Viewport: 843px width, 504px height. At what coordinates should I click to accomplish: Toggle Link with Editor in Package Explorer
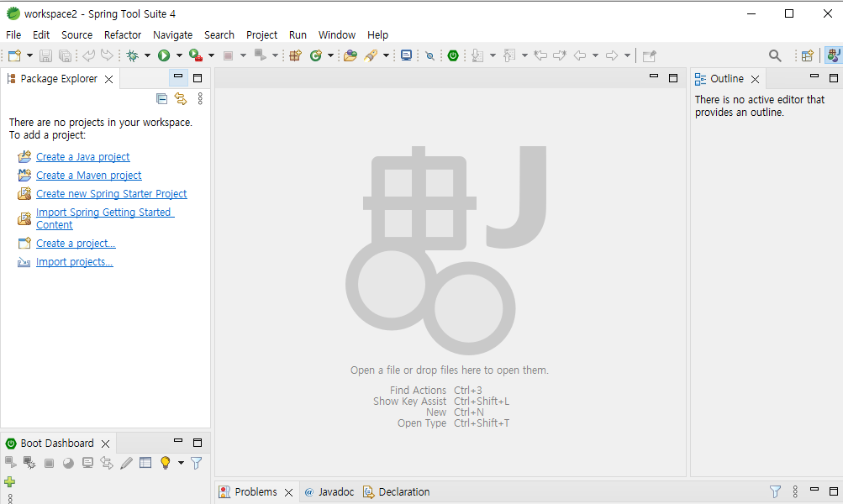pyautogui.click(x=181, y=99)
